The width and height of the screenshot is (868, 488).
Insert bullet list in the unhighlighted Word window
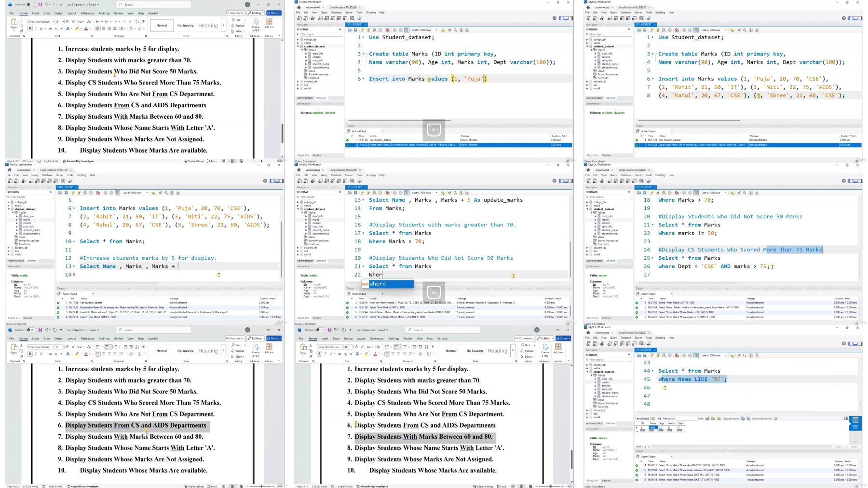click(98, 22)
